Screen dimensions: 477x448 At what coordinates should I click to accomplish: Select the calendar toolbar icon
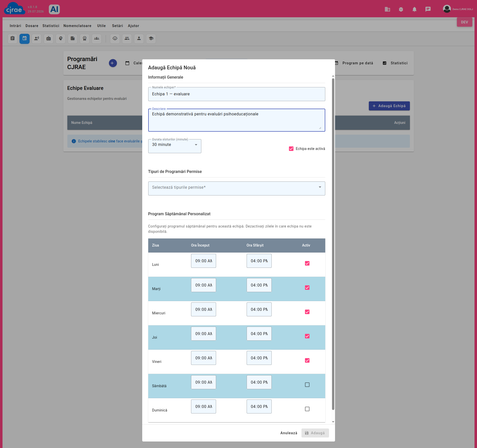point(25,39)
